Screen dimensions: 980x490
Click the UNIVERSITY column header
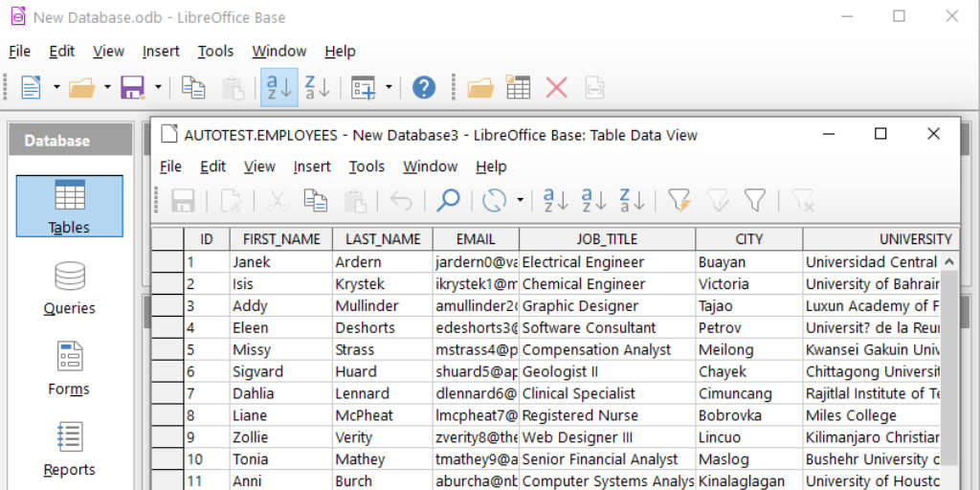(881, 239)
